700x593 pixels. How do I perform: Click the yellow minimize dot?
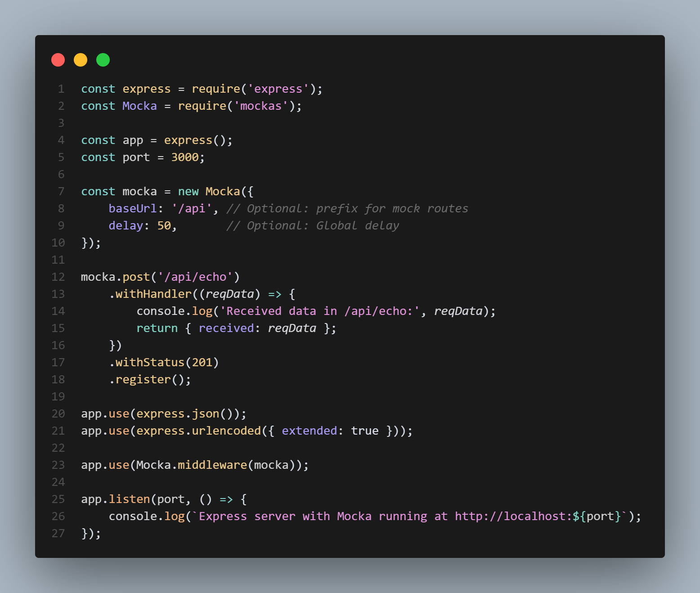tap(81, 60)
